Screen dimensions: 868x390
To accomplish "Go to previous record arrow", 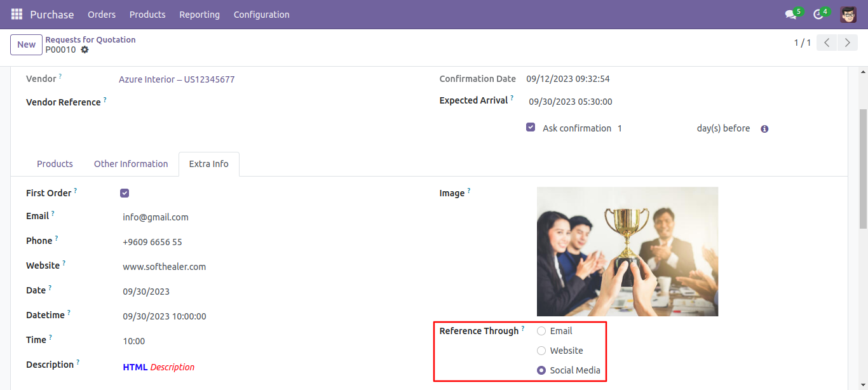I will pyautogui.click(x=827, y=43).
